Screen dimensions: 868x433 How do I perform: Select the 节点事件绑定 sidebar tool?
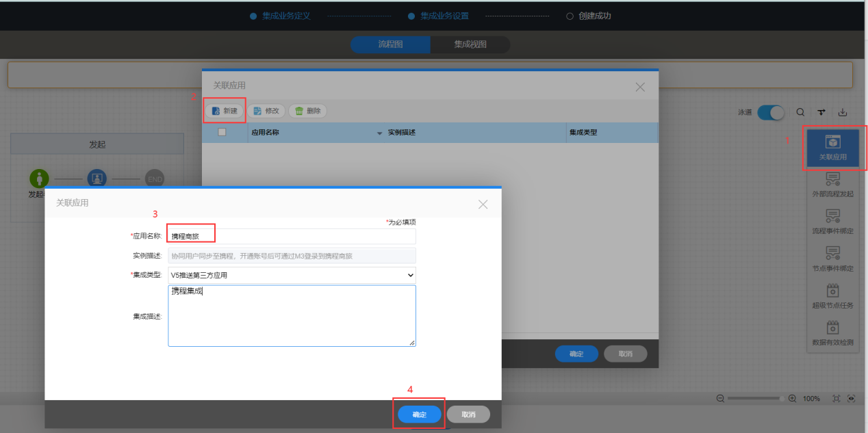tap(832, 259)
